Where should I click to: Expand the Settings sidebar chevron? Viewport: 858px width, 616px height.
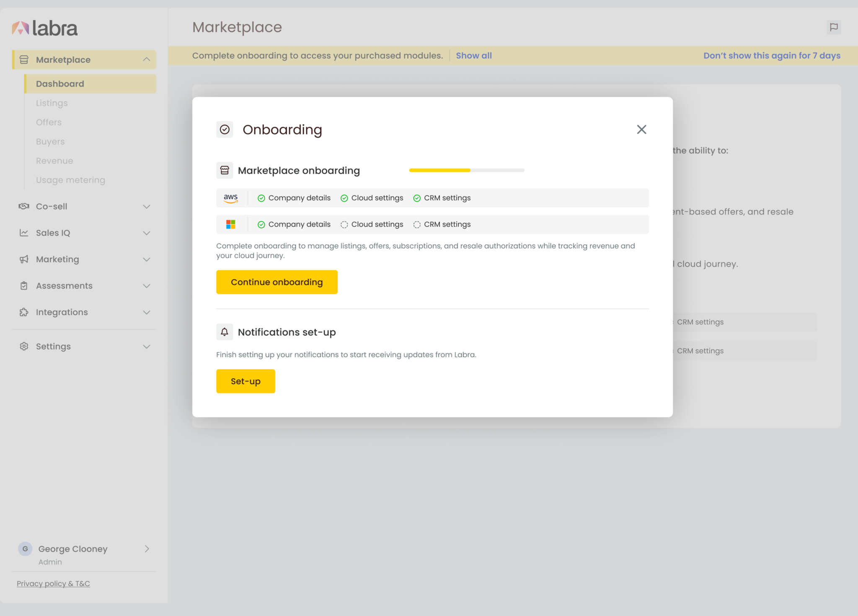coord(146,347)
